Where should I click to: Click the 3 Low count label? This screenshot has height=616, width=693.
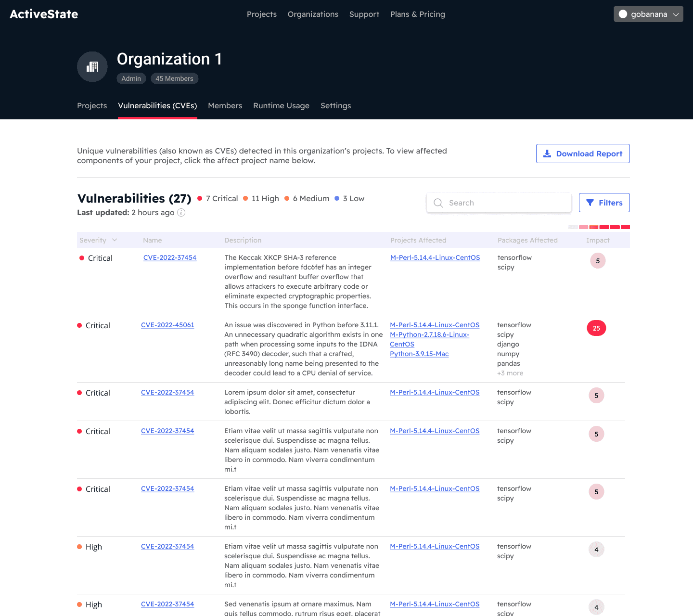354,198
